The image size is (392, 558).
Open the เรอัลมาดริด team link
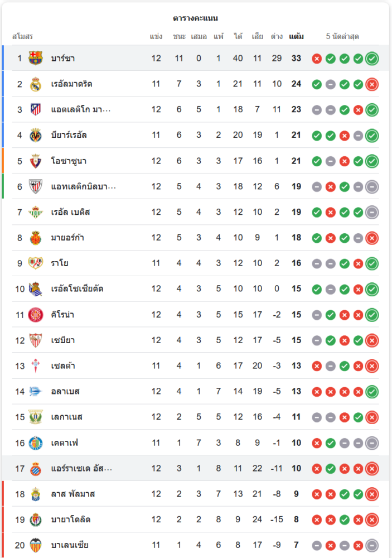[71, 84]
